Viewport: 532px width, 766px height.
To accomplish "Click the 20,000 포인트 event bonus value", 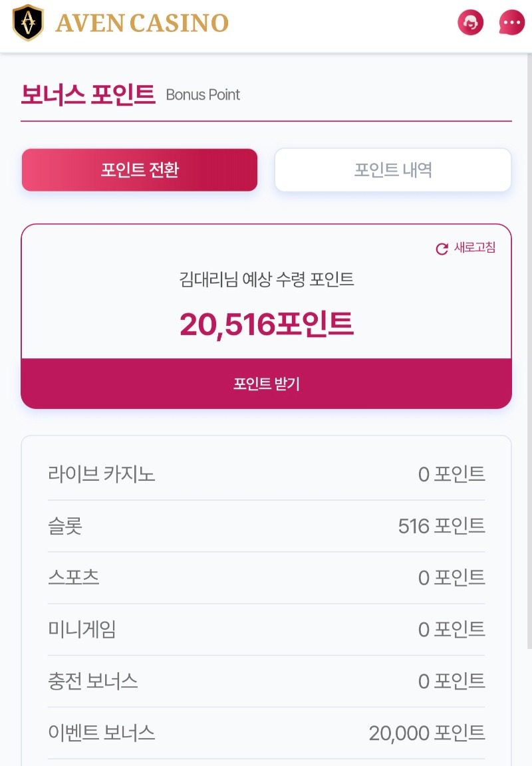I will pyautogui.click(x=427, y=733).
